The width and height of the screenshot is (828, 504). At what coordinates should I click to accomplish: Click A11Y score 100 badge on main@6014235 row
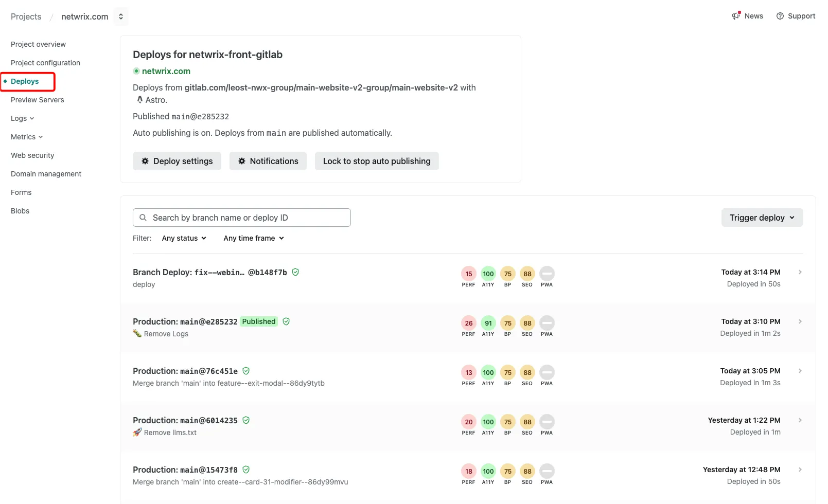click(x=488, y=422)
